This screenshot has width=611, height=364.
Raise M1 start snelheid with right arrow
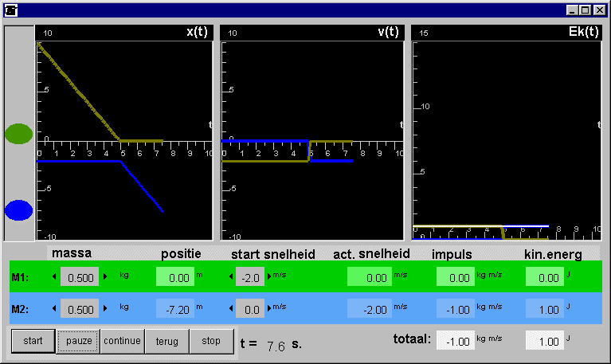pyautogui.click(x=269, y=276)
